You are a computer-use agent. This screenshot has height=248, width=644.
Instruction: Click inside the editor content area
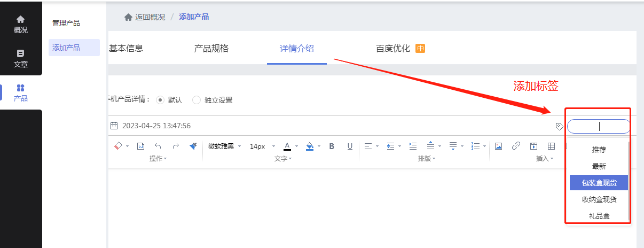click(335, 207)
